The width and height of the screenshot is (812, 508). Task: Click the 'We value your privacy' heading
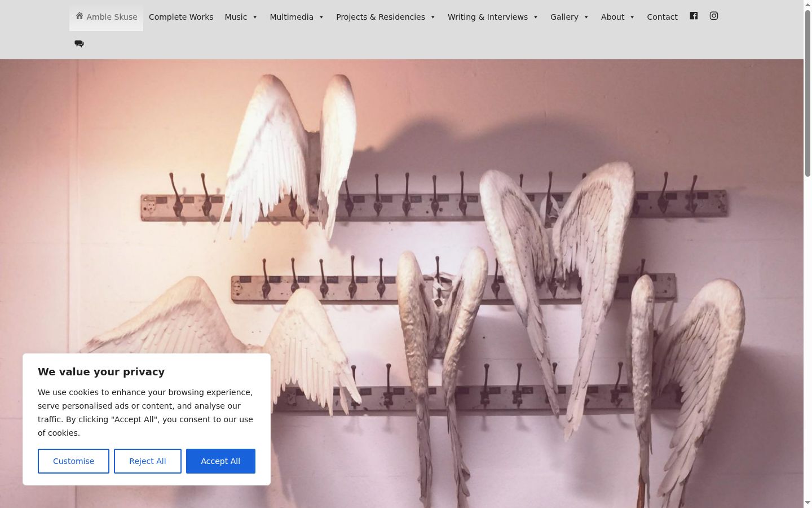[x=101, y=371]
